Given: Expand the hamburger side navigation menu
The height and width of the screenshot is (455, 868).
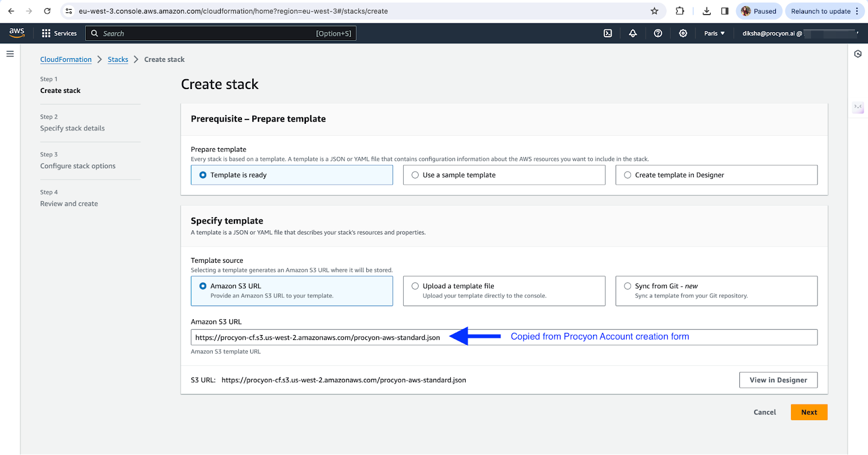Looking at the screenshot, I should pos(10,54).
